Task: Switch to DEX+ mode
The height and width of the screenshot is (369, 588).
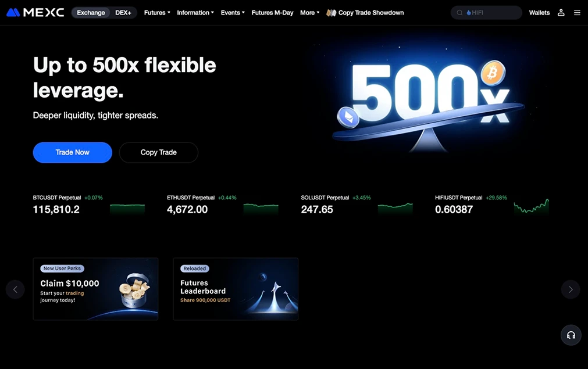Action: [123, 13]
